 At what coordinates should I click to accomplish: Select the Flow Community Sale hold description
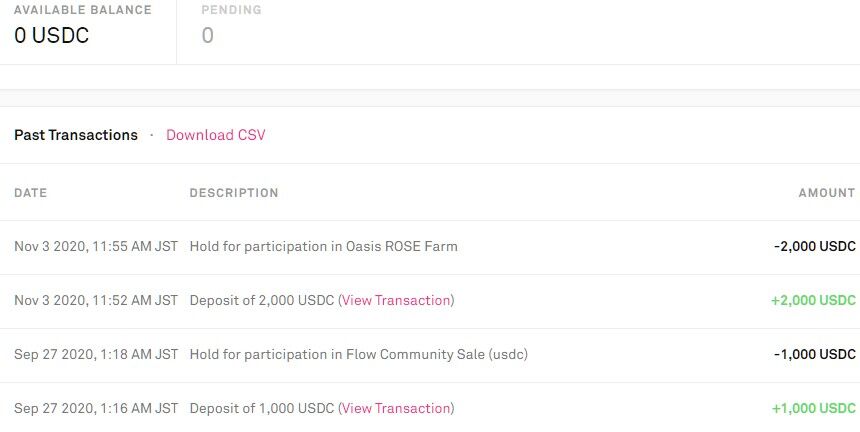point(359,355)
